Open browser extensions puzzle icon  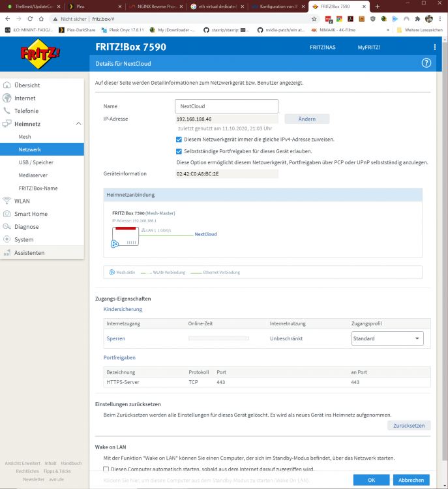[417, 19]
